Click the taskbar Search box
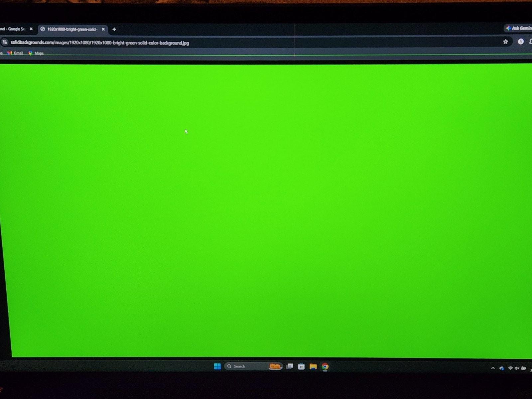Image resolution: width=532 pixels, height=399 pixels. tap(253, 366)
